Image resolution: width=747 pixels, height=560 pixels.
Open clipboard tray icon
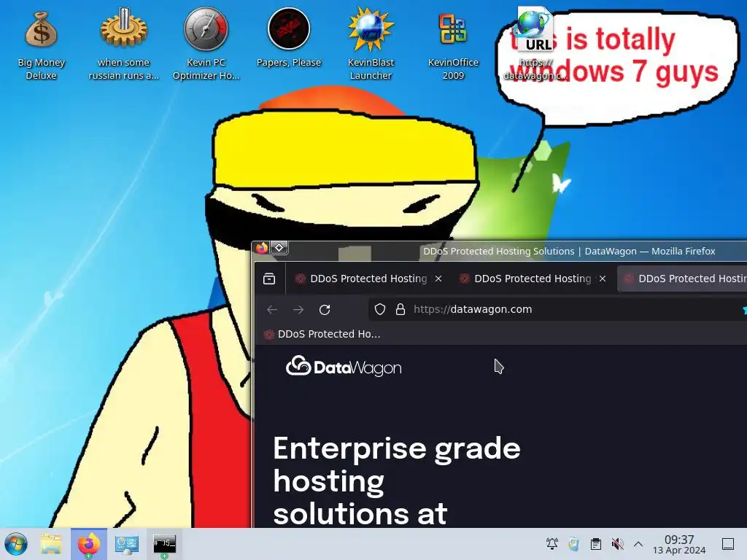[595, 544]
